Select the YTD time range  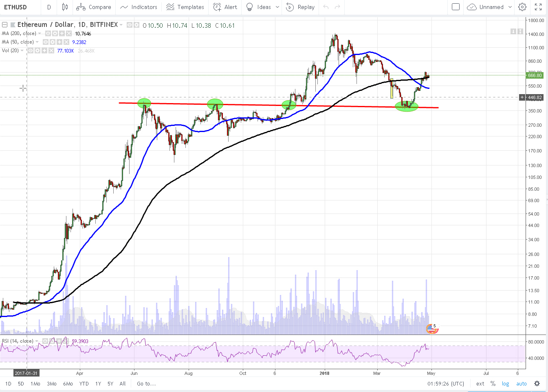[x=84, y=383]
